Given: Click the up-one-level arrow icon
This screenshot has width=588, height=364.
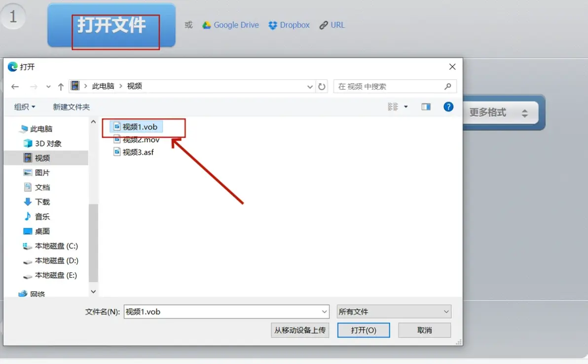Looking at the screenshot, I should click(61, 87).
